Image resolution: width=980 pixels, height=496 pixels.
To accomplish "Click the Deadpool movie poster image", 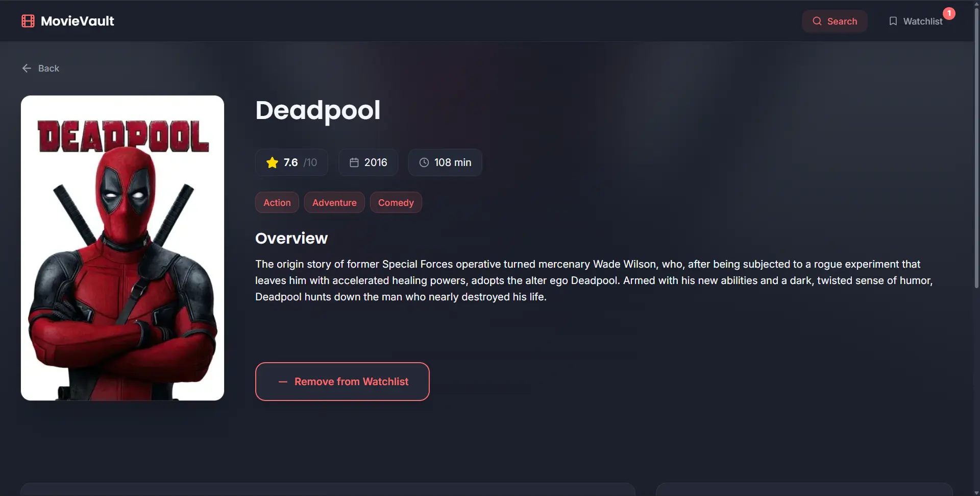I will point(122,248).
